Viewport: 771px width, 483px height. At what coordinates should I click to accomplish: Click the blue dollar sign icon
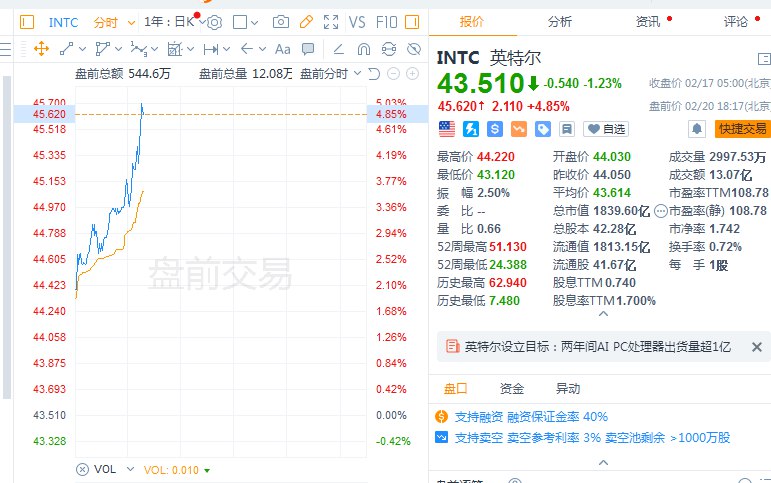[x=495, y=129]
